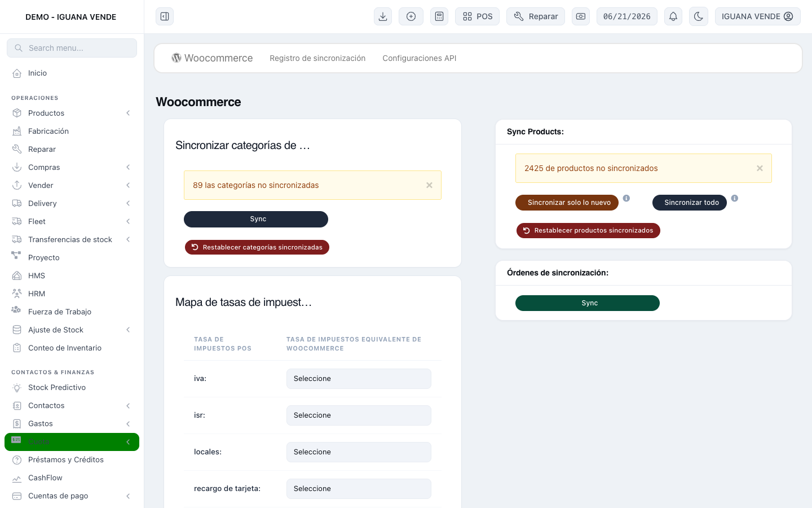Expand the Productos chevron
This screenshot has height=508, width=812.
128,113
